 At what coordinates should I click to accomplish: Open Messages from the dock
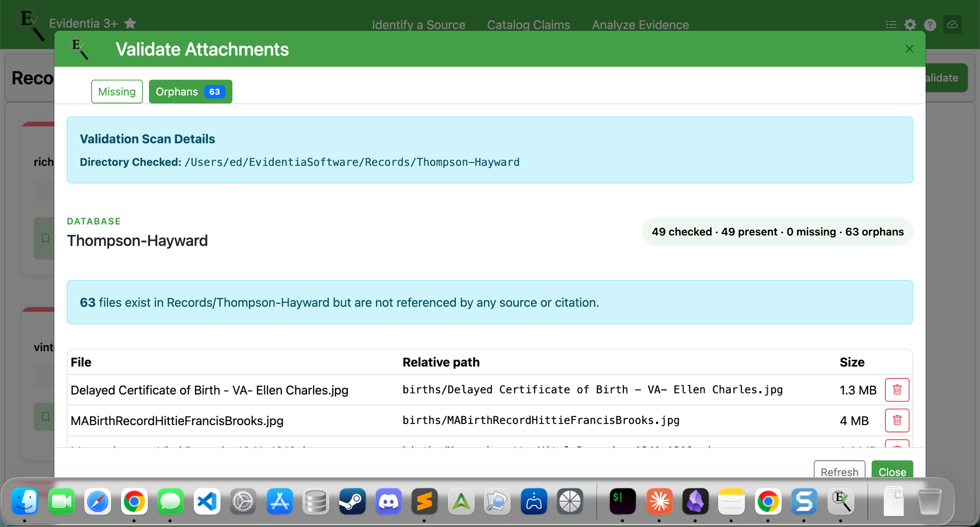[x=170, y=501]
